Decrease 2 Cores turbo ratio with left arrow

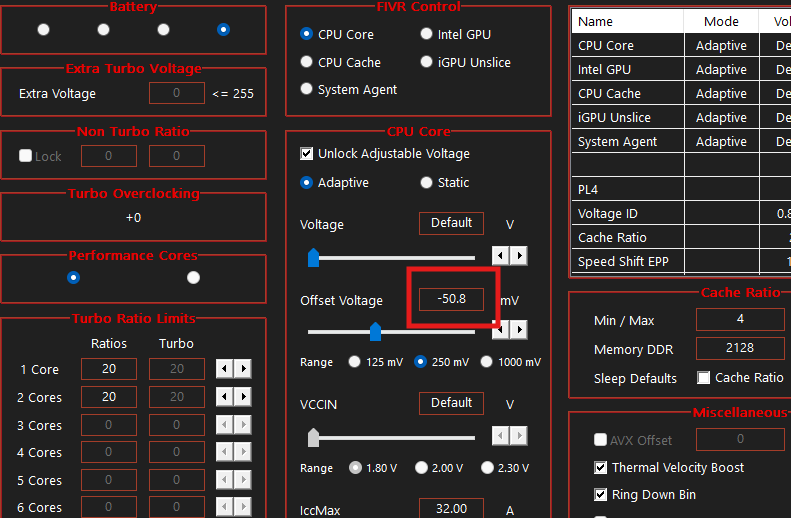pyautogui.click(x=224, y=397)
